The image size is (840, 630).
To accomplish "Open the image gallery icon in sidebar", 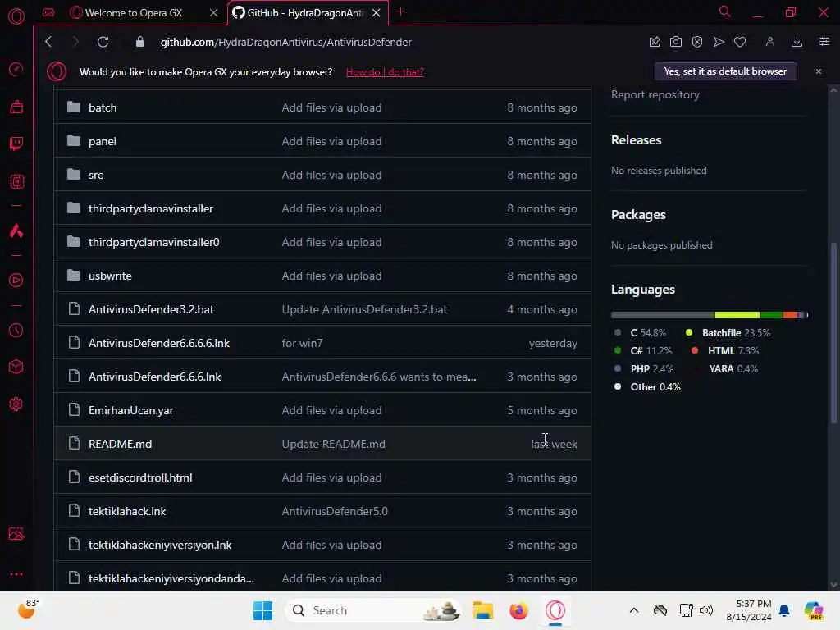I will [x=16, y=533].
